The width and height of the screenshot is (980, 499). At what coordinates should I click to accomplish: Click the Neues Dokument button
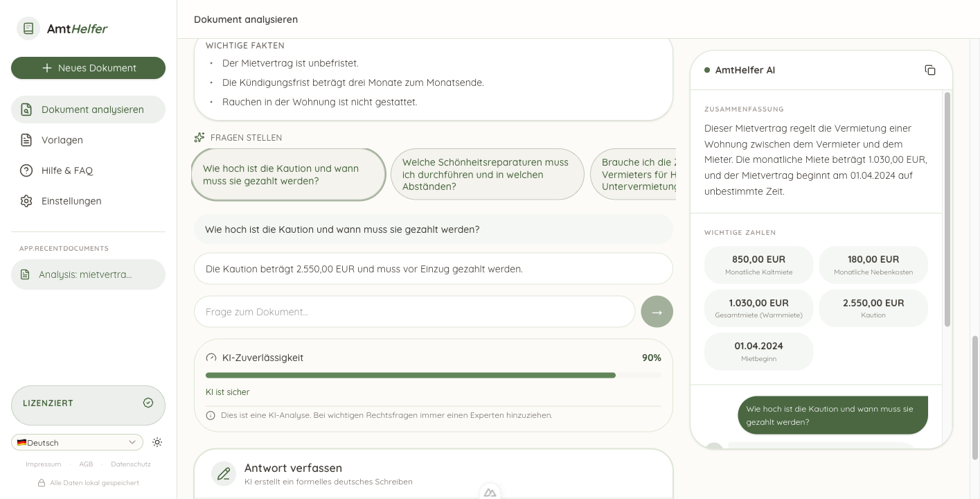pos(88,68)
